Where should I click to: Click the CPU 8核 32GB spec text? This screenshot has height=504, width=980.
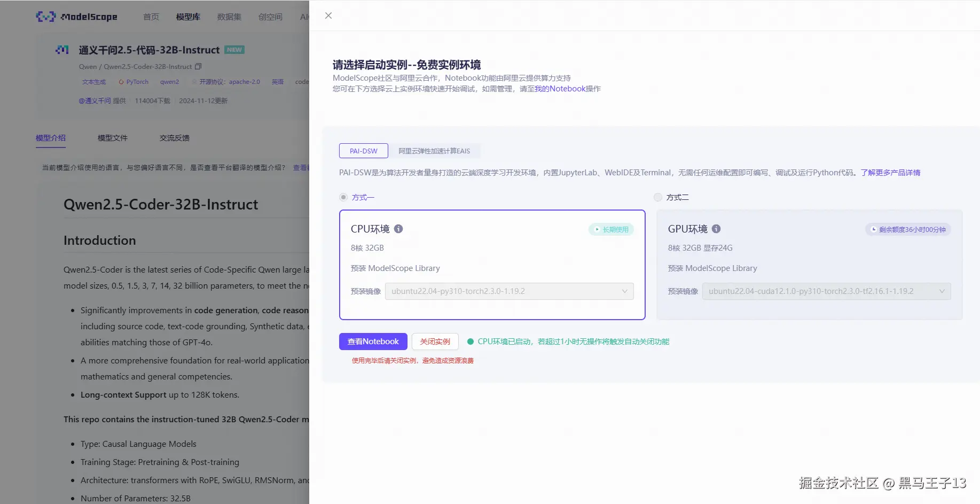point(367,248)
